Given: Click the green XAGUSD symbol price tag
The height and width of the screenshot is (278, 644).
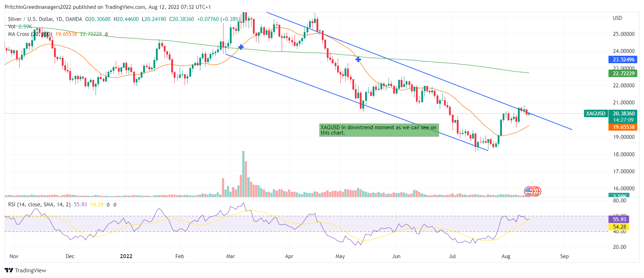Looking at the screenshot, I should [x=596, y=114].
